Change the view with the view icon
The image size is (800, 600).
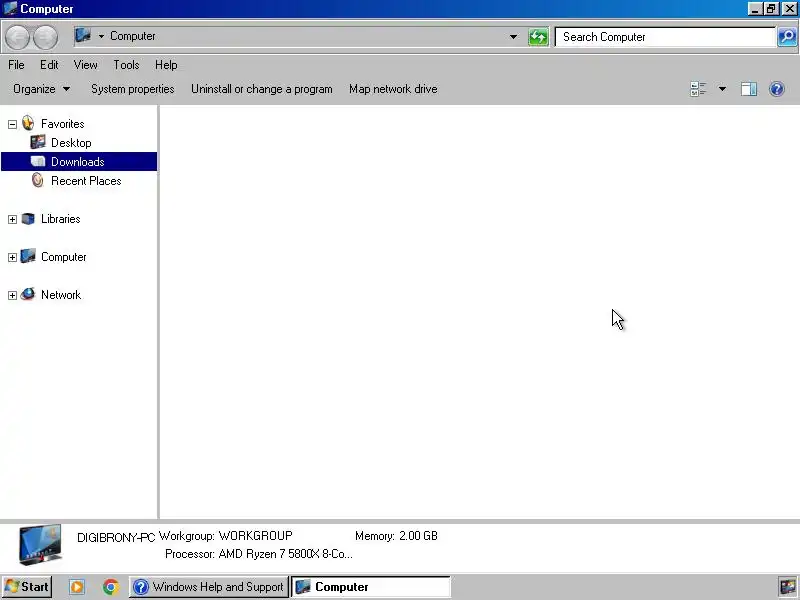click(698, 89)
